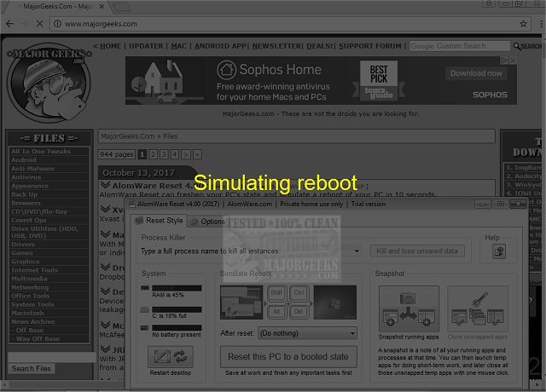Open the Anti-Malware category
Viewport: 546px width, 392px height.
[32, 169]
